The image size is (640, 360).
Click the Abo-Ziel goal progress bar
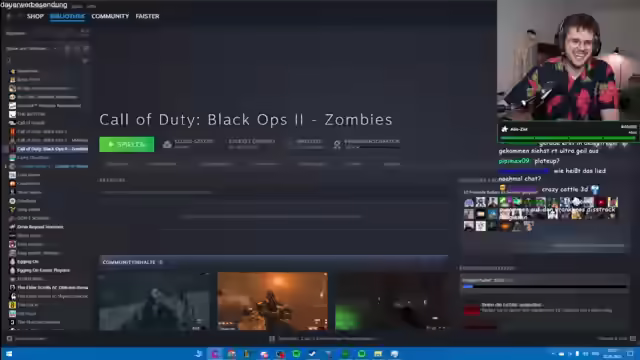coord(568,138)
